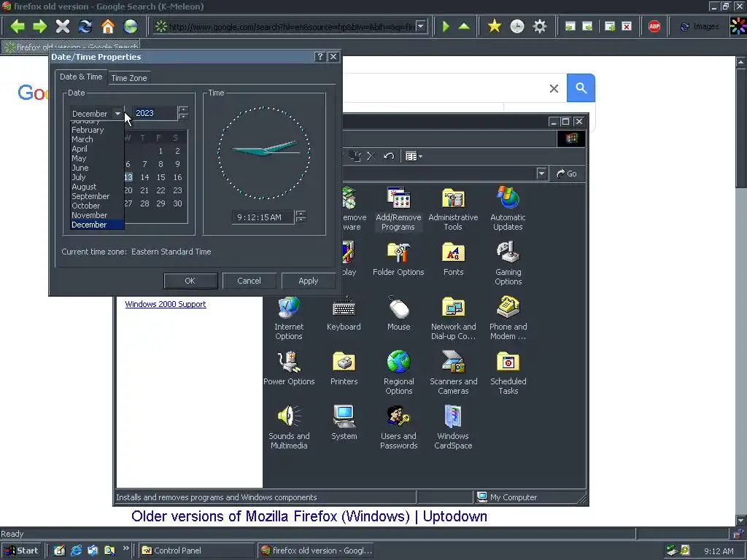Switch to Control Panel taskbar button
The height and width of the screenshot is (560, 747).
click(196, 551)
